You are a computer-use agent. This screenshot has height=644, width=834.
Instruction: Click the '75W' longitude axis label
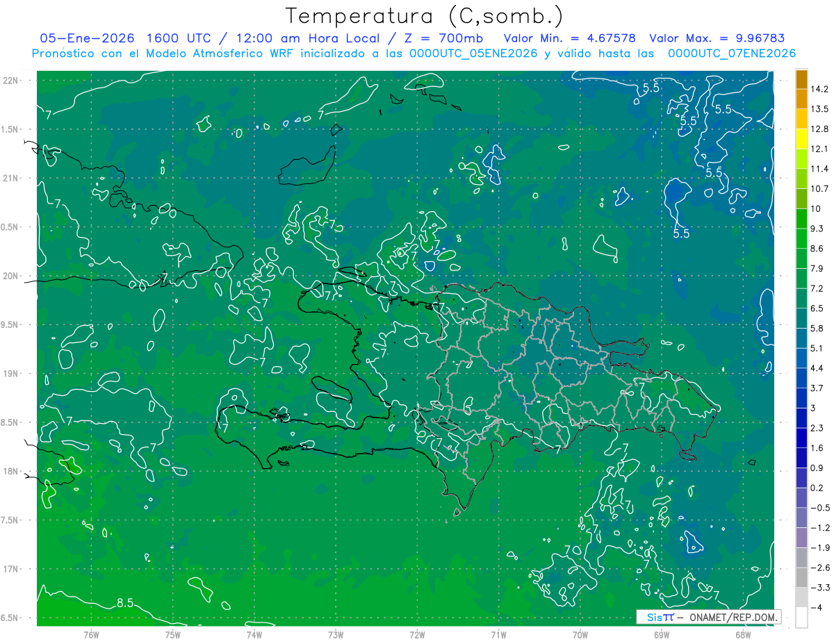tap(172, 634)
